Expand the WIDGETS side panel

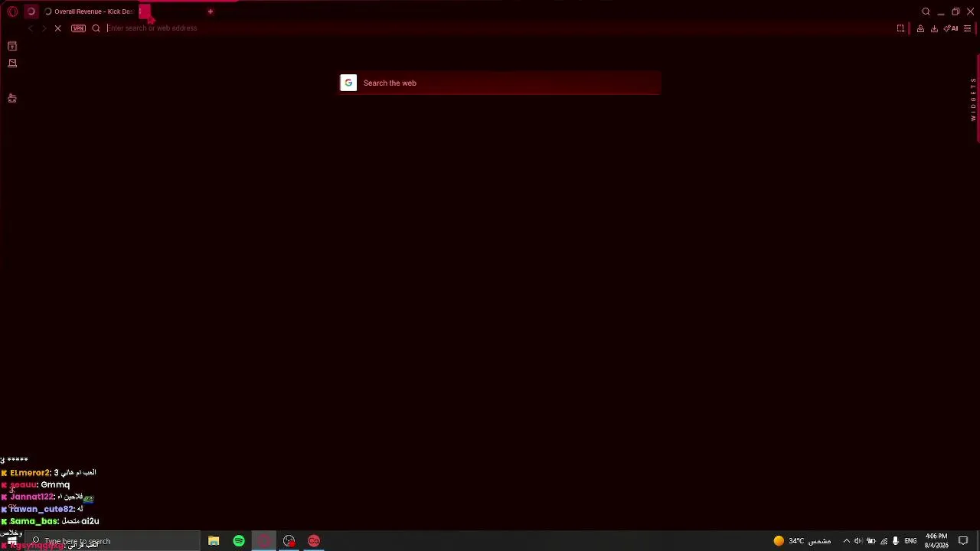tap(973, 99)
